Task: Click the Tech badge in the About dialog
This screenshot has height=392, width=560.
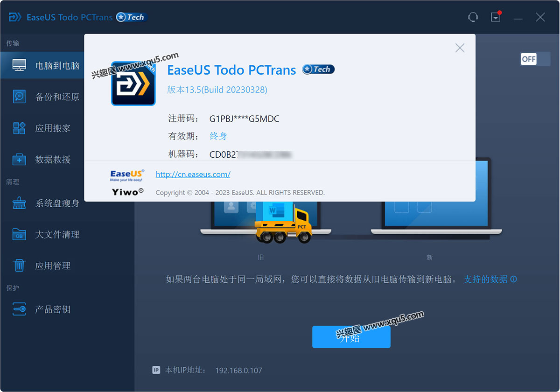Action: coord(318,70)
